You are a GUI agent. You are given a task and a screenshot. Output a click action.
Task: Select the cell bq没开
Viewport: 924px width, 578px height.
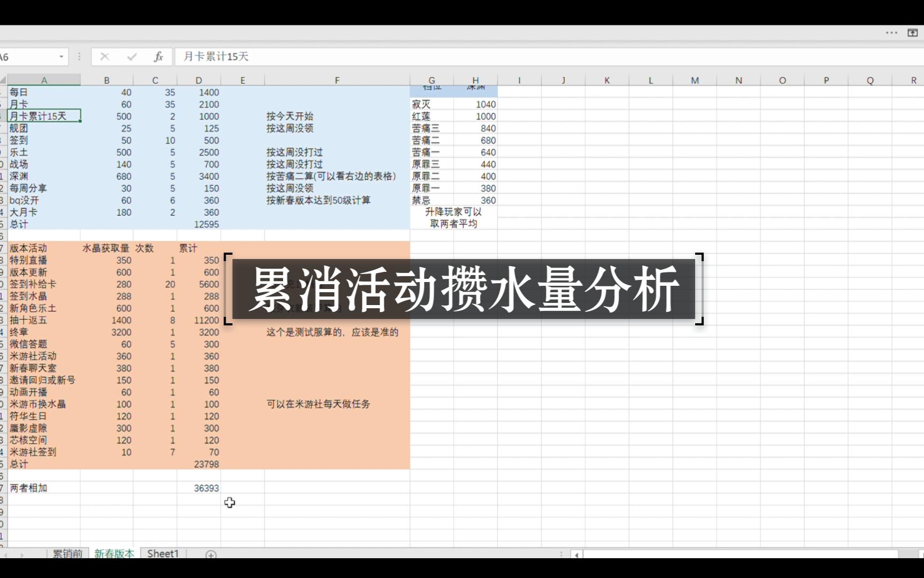(x=44, y=200)
